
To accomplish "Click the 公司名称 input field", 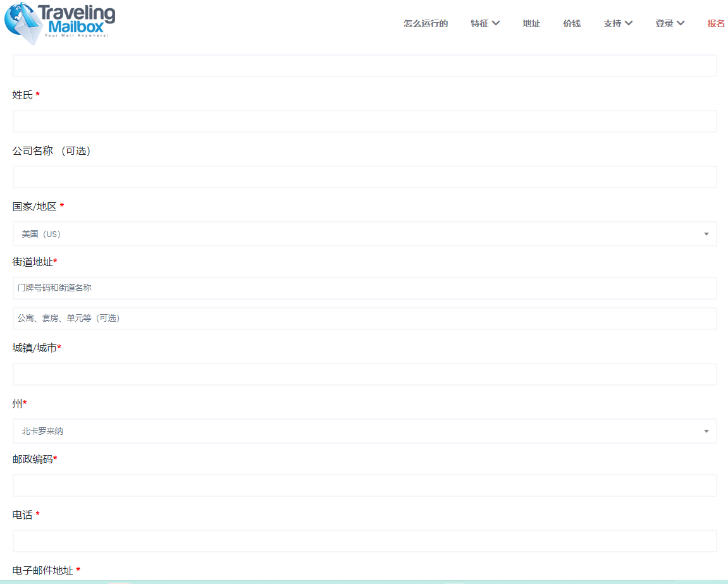I will point(364,177).
